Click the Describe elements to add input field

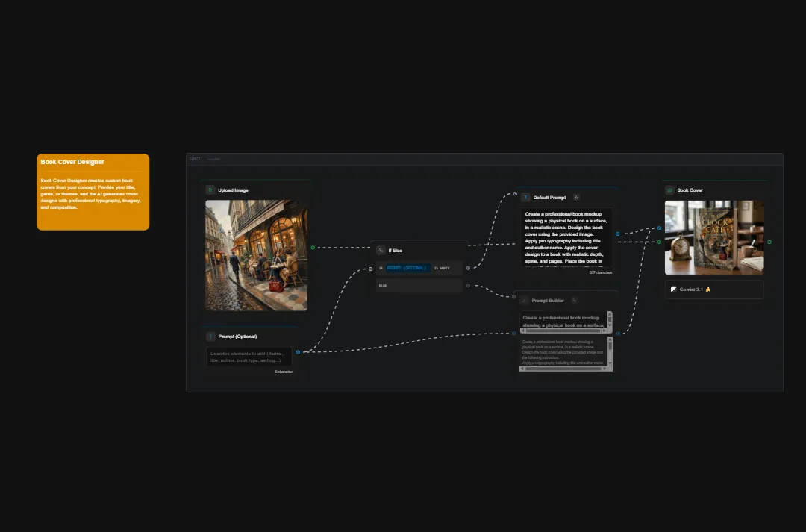(x=249, y=357)
